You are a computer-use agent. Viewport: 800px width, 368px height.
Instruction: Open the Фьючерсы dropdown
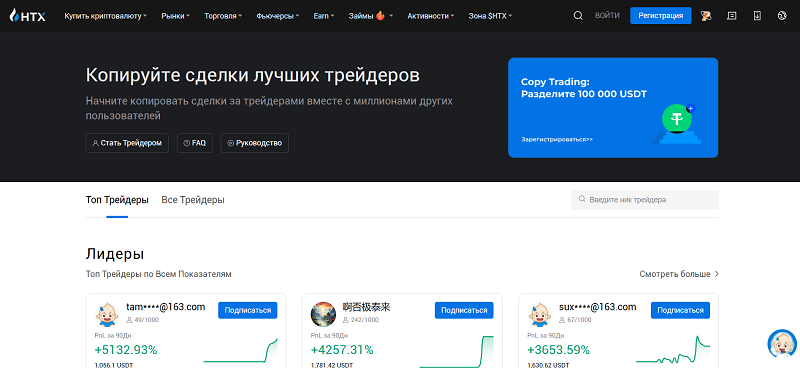pos(278,16)
